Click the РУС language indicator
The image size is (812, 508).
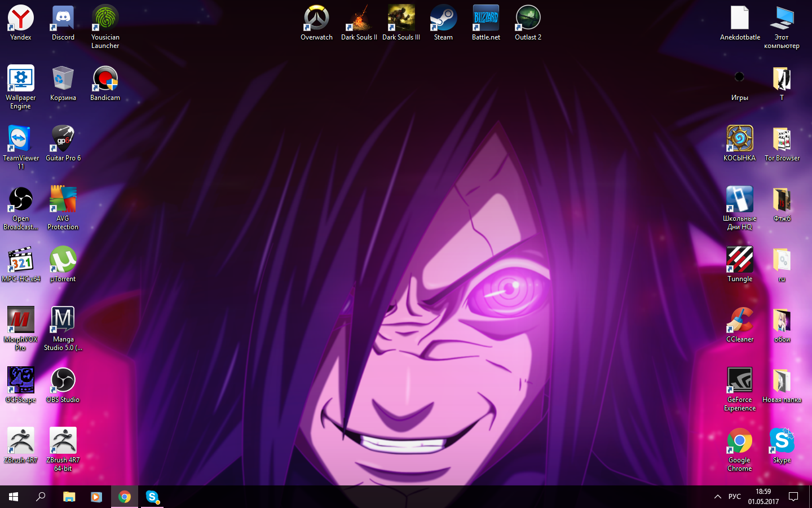click(734, 497)
